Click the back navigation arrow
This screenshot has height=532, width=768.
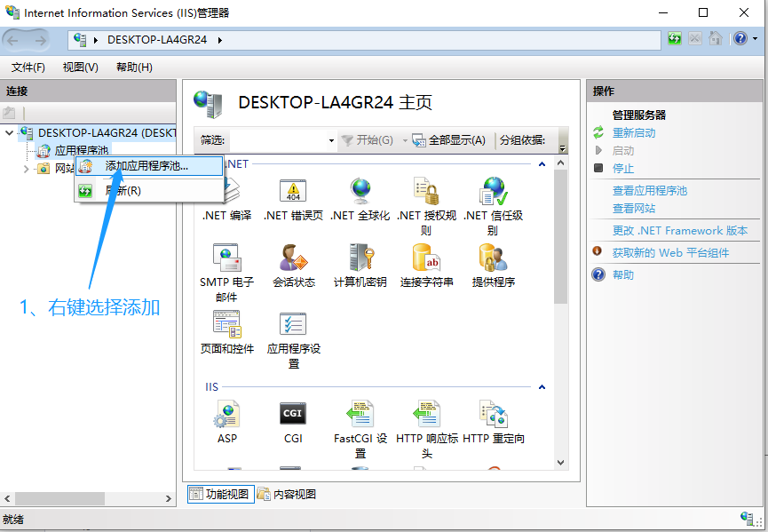[13, 41]
